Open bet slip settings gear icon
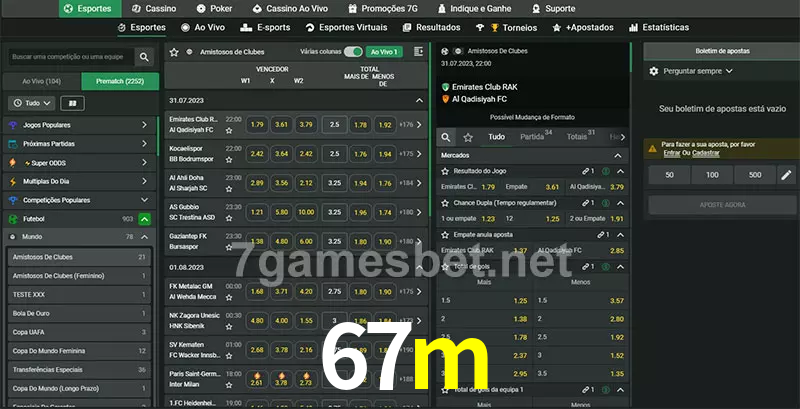 (654, 71)
